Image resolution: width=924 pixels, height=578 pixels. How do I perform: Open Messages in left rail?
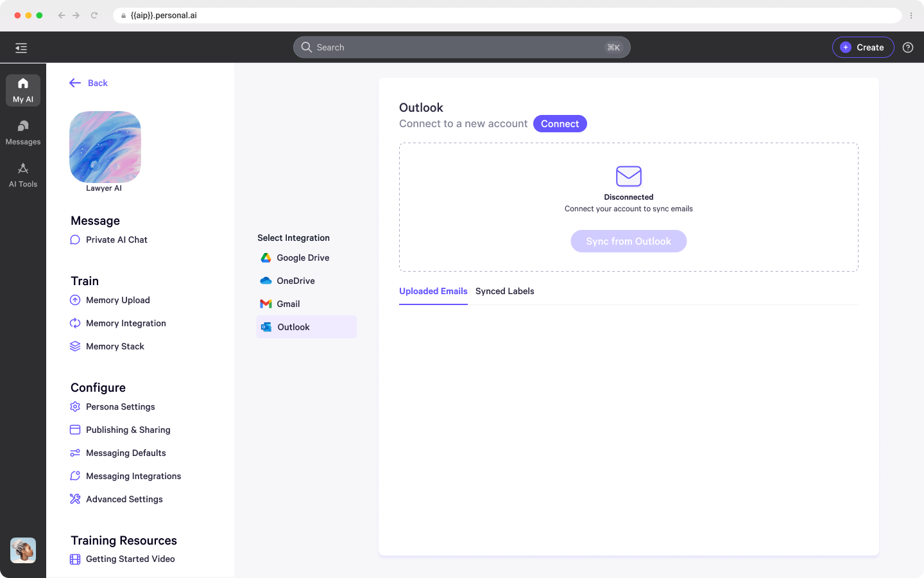coord(23,133)
